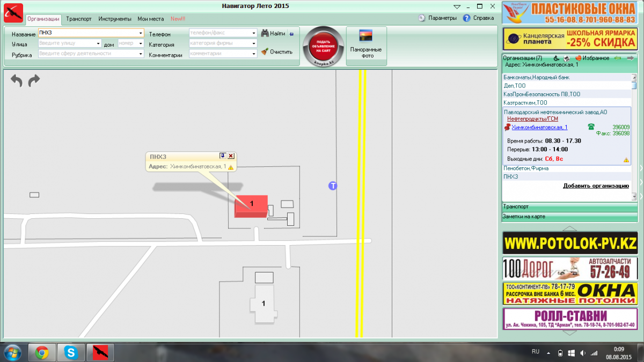Switch to the Инструменты tab
Viewport: 644px width, 362px height.
[x=115, y=18]
